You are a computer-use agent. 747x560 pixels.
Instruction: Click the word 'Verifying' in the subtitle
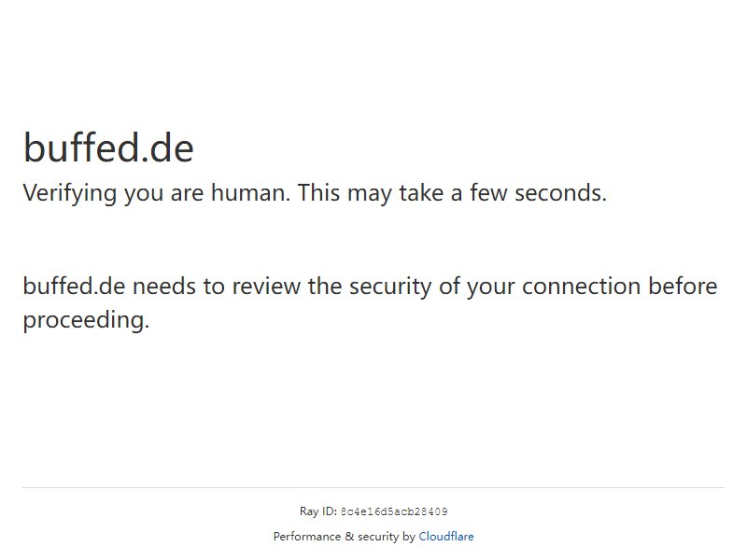[70, 193]
